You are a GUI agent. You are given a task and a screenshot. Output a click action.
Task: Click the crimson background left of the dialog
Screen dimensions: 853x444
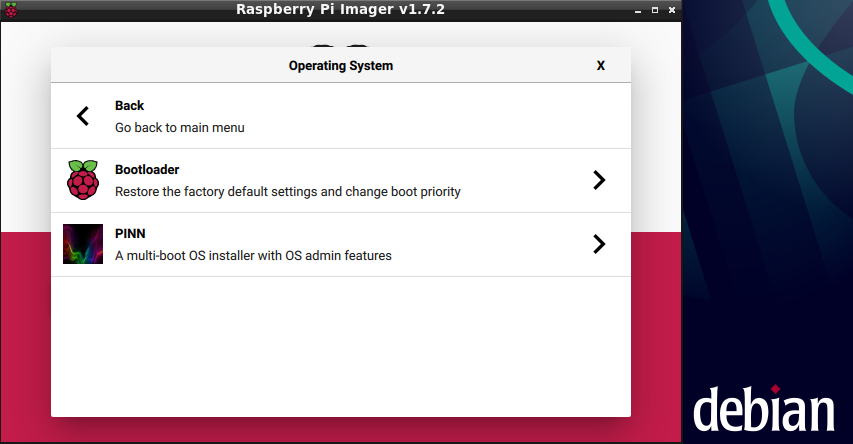[x=25, y=330]
